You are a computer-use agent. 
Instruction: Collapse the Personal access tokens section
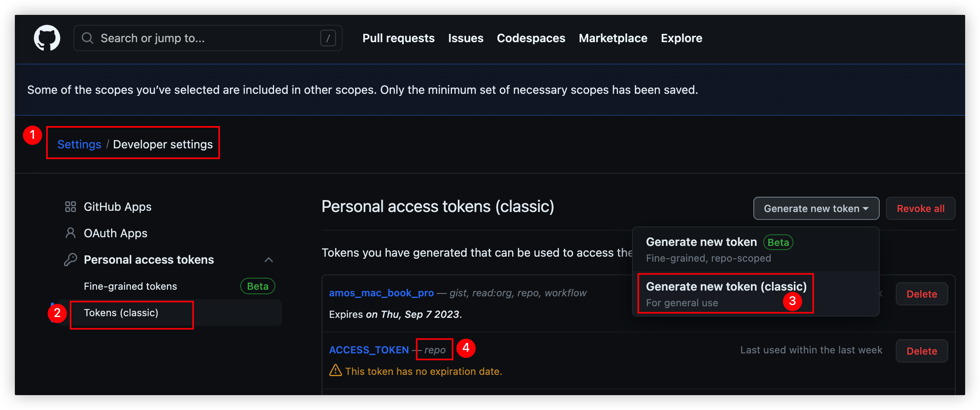pyautogui.click(x=269, y=260)
